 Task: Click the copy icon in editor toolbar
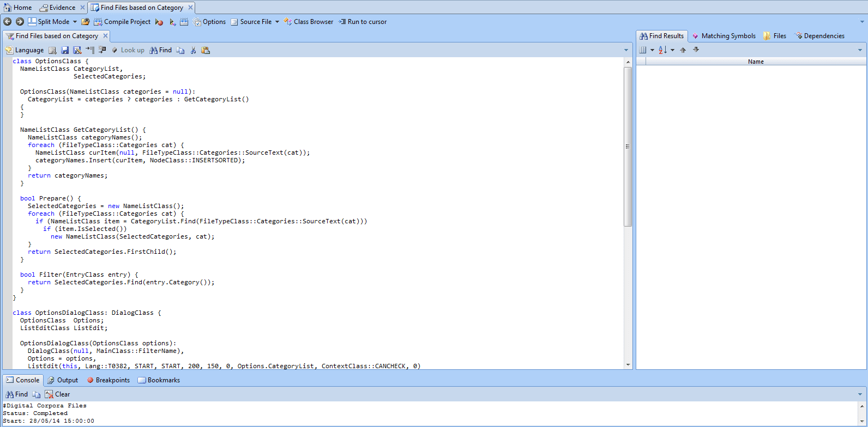180,50
